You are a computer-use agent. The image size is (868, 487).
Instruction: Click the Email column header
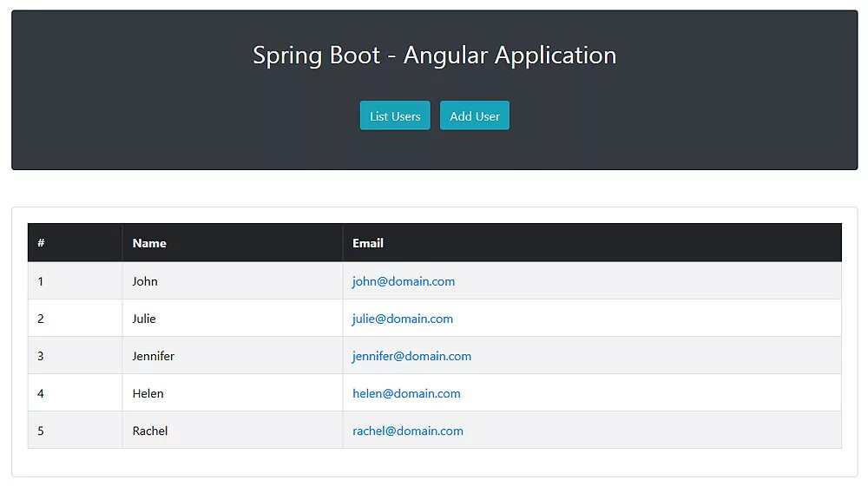pos(368,243)
